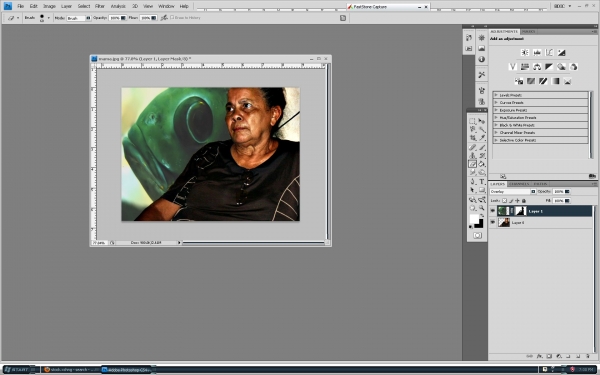
Task: Switch to the Channels tab
Action: (519, 184)
